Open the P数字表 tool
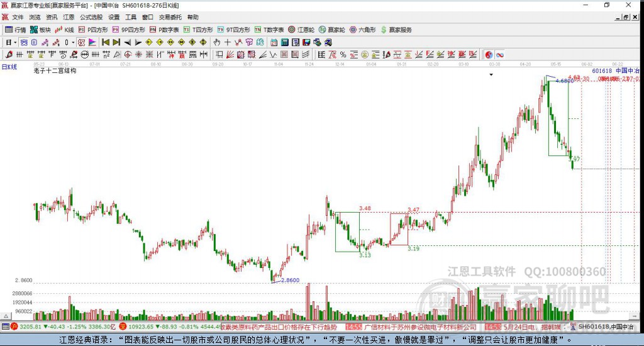Viewport: 644px width, 346px height. (x=164, y=30)
